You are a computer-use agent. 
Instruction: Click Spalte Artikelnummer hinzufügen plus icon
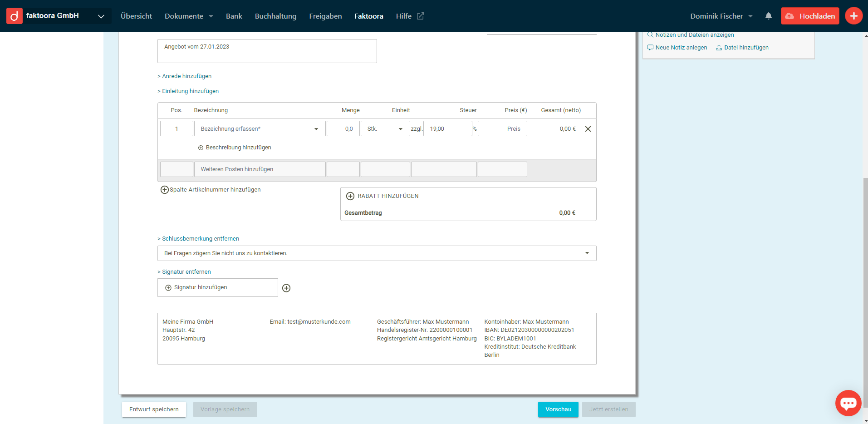pyautogui.click(x=164, y=190)
